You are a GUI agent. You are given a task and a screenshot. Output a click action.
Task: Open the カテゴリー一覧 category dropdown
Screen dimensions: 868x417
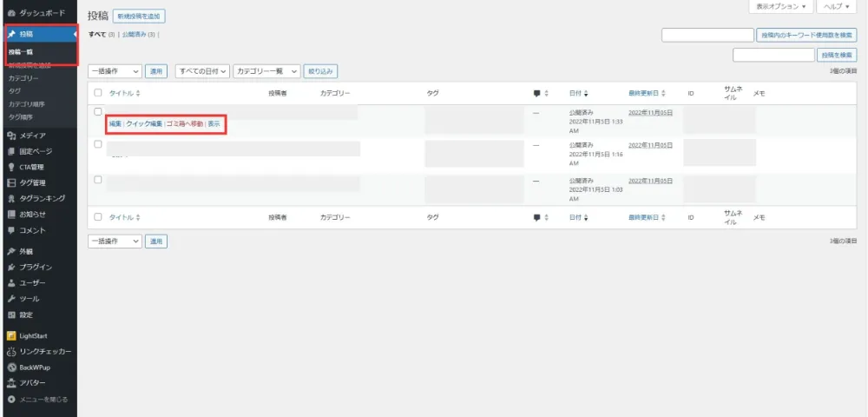coord(266,71)
